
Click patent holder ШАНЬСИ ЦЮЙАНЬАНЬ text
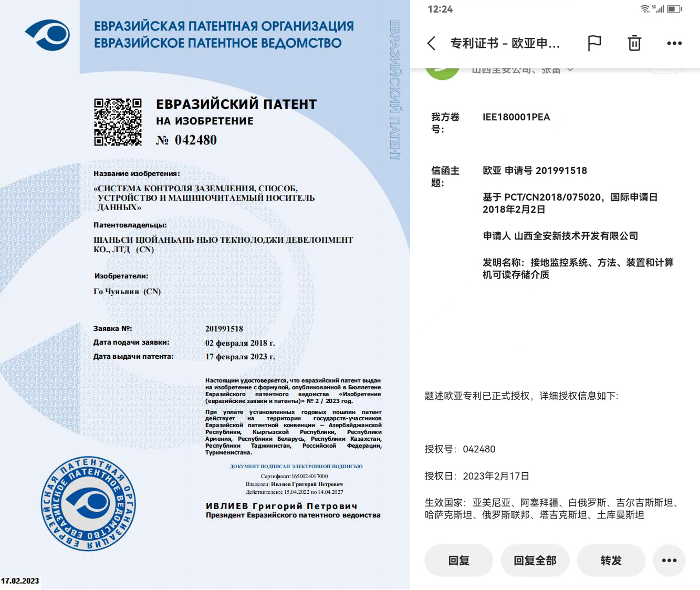point(223,244)
